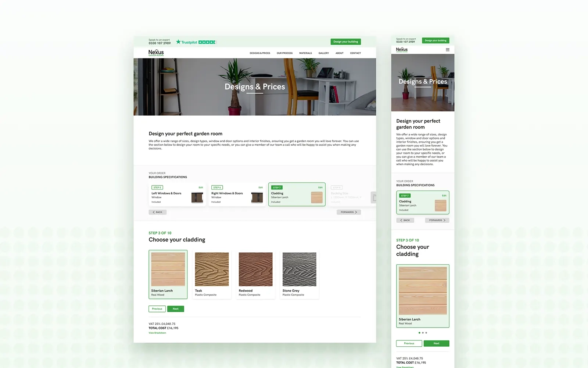Select Siberian Larch cladding in the mobile view
This screenshot has width=588, height=368.
pyautogui.click(x=422, y=291)
